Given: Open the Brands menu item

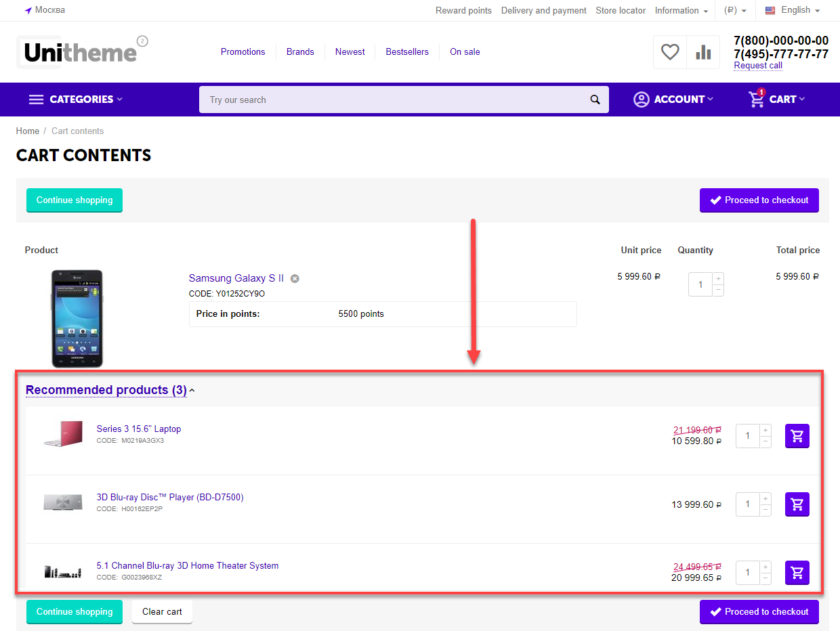Looking at the screenshot, I should pyautogui.click(x=300, y=51).
